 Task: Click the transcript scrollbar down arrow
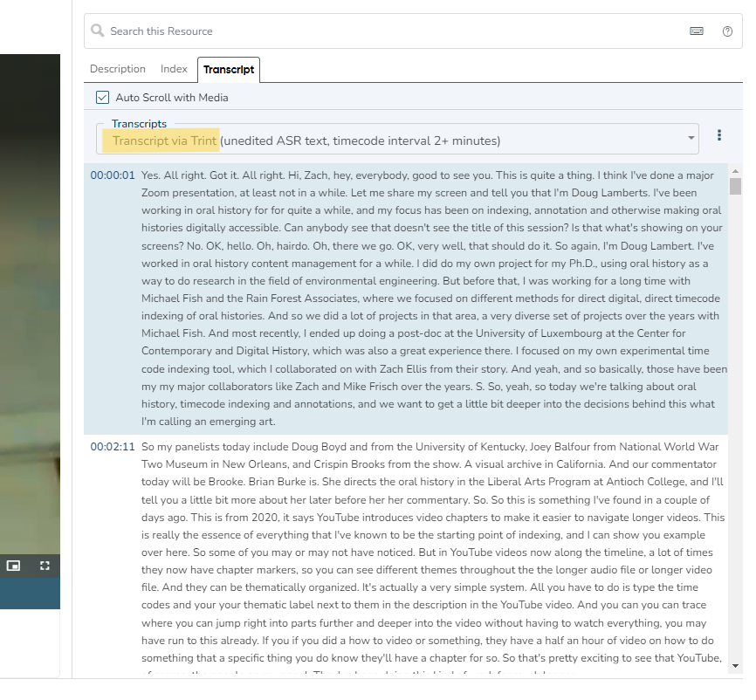[x=735, y=666]
